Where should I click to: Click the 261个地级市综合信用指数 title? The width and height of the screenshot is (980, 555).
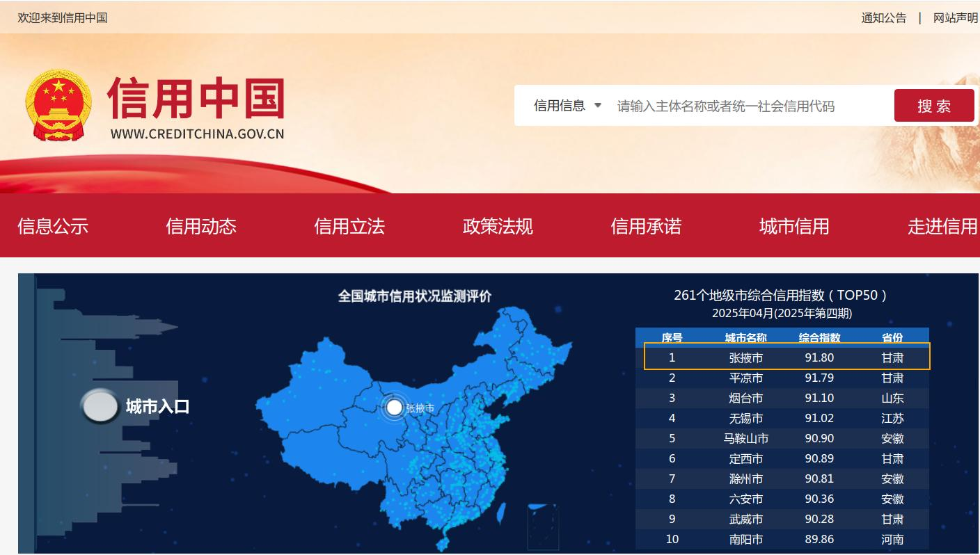click(782, 295)
